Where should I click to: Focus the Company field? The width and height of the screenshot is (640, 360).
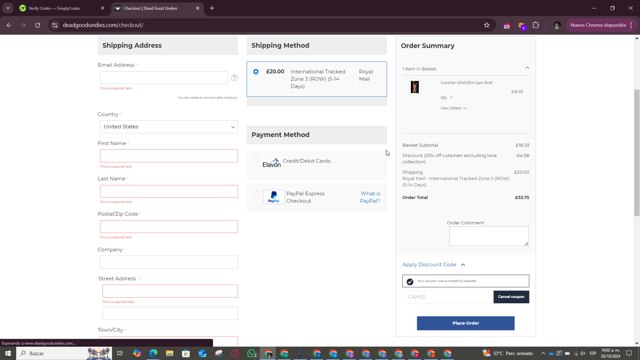[x=169, y=262]
